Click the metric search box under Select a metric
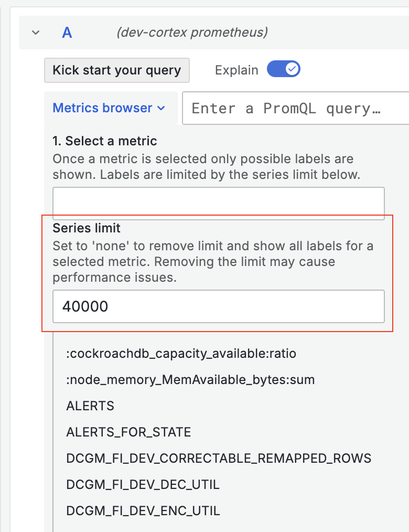Screen dimensions: 409x532 [219, 203]
